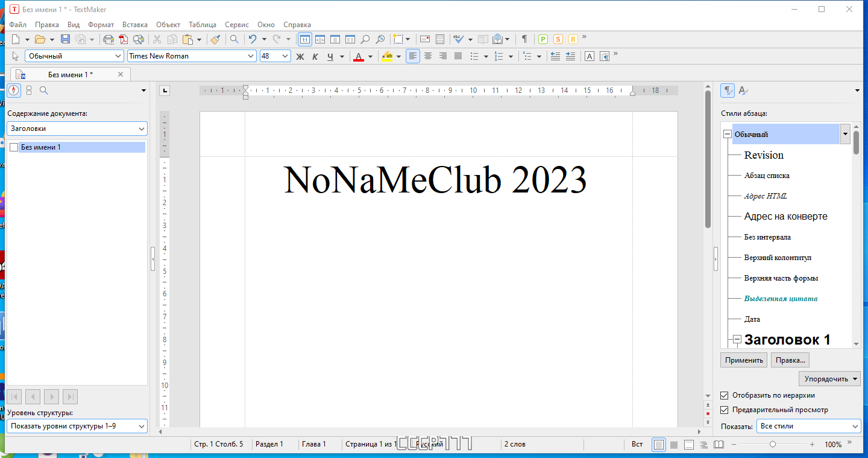Close the 'Без имени 1' document tab
868x458 pixels.
[121, 74]
